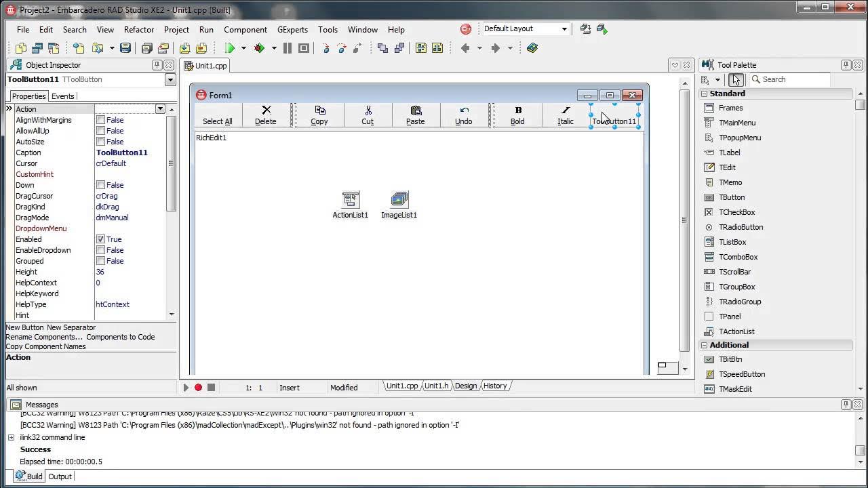The image size is (868, 488).
Task: Open the Forward history dropdown arrow
Action: click(510, 48)
